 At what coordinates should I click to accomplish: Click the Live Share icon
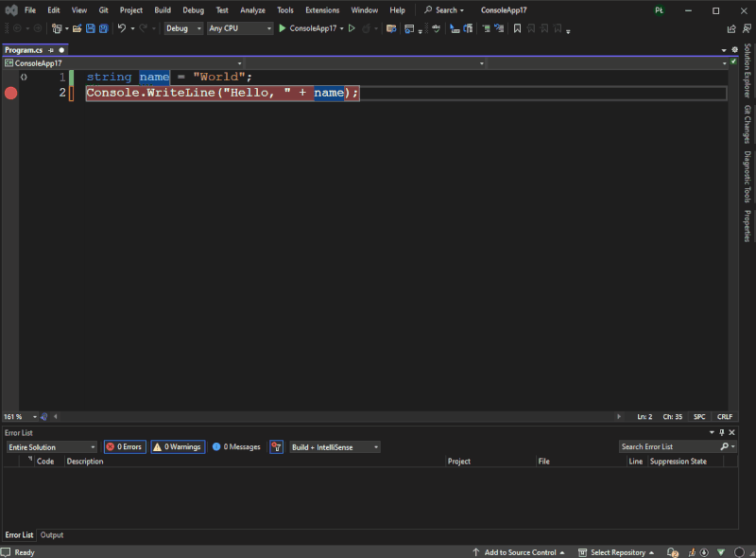coord(731,29)
